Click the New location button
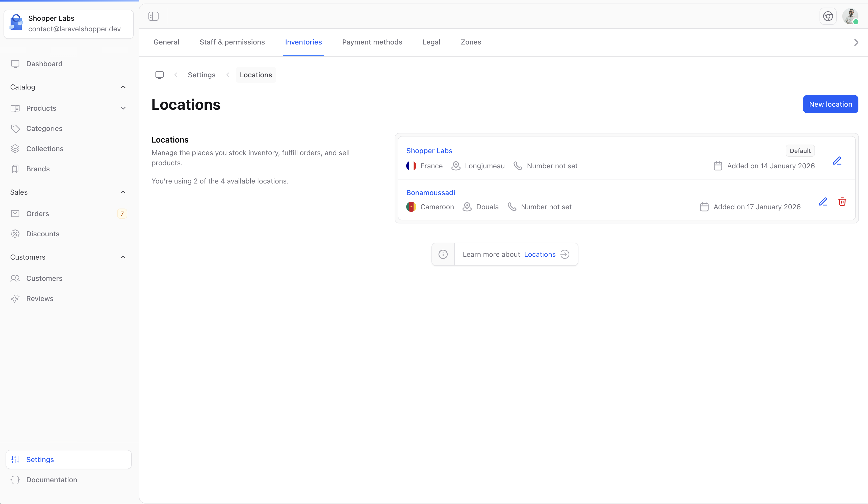Screen dimensions: 868x504 [x=830, y=104]
